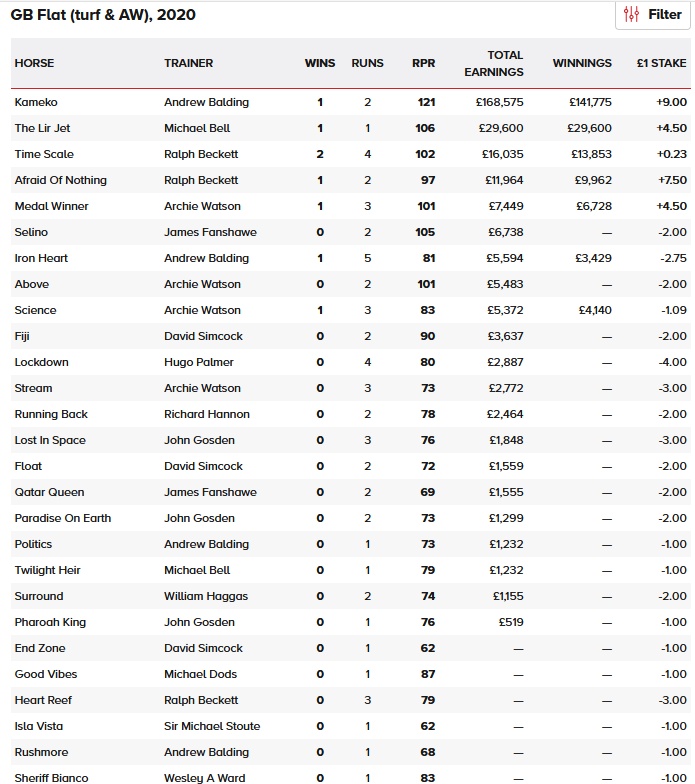695x784 pixels.
Task: Select trainer James Fanshawe in Selino row
Action: tap(210, 232)
